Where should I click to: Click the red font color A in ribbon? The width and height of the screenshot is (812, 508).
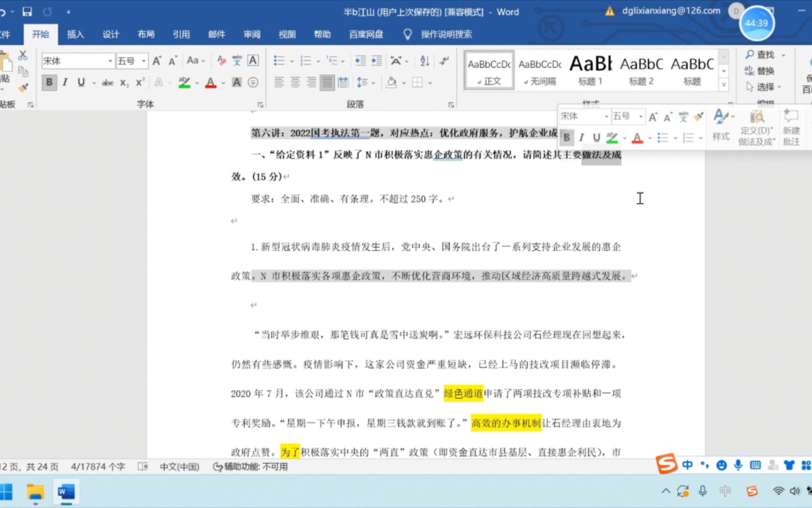coord(211,83)
